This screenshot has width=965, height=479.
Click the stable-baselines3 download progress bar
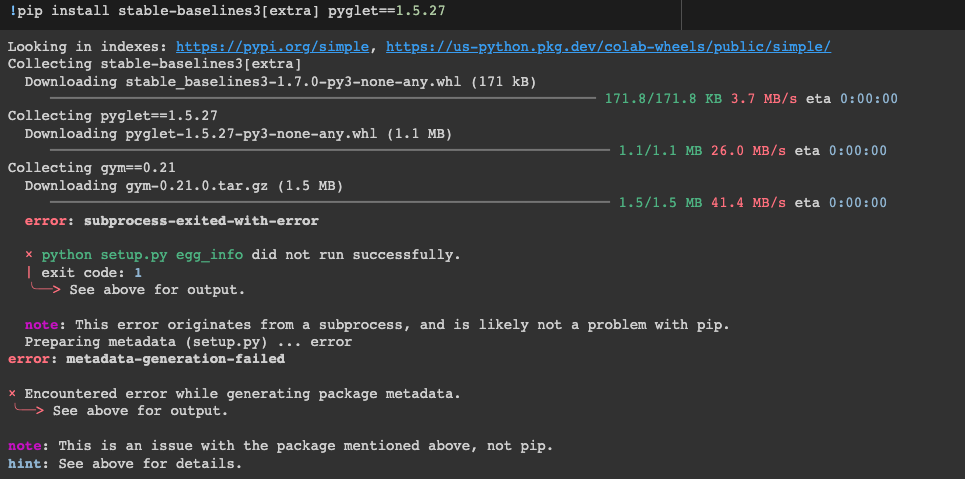(322, 99)
